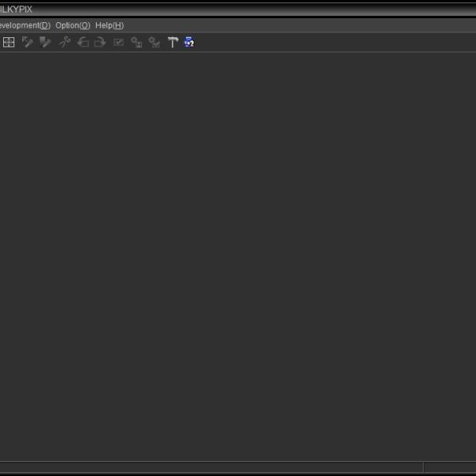This screenshot has height=476, width=476.
Task: Click the first gear icon in toolbar
Action: (136, 42)
